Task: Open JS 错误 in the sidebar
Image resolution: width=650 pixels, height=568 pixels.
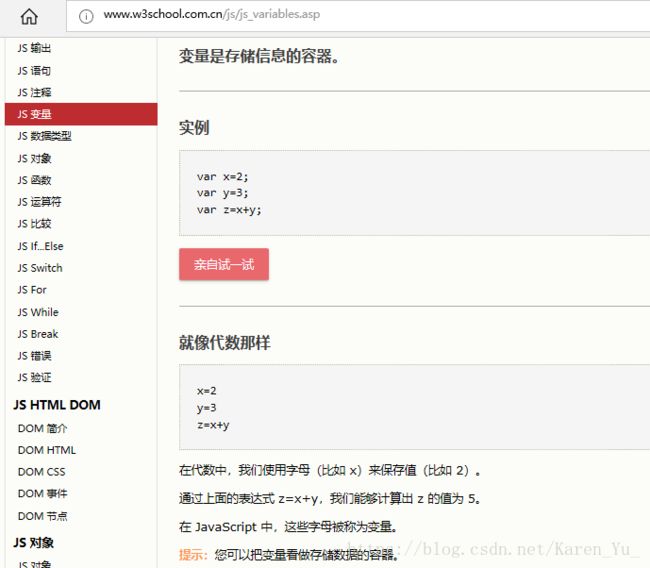Action: [34, 356]
